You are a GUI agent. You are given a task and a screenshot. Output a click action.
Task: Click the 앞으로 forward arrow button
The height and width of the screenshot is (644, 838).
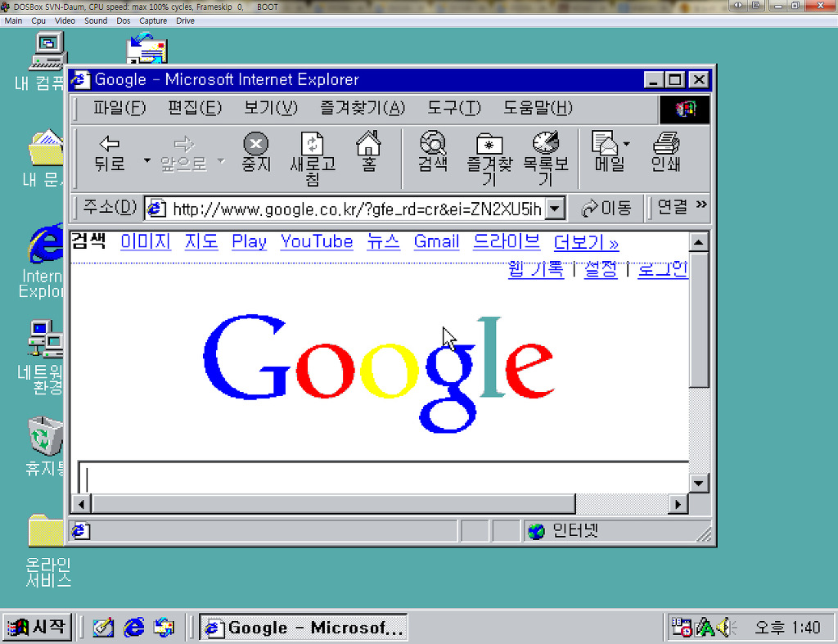(183, 154)
